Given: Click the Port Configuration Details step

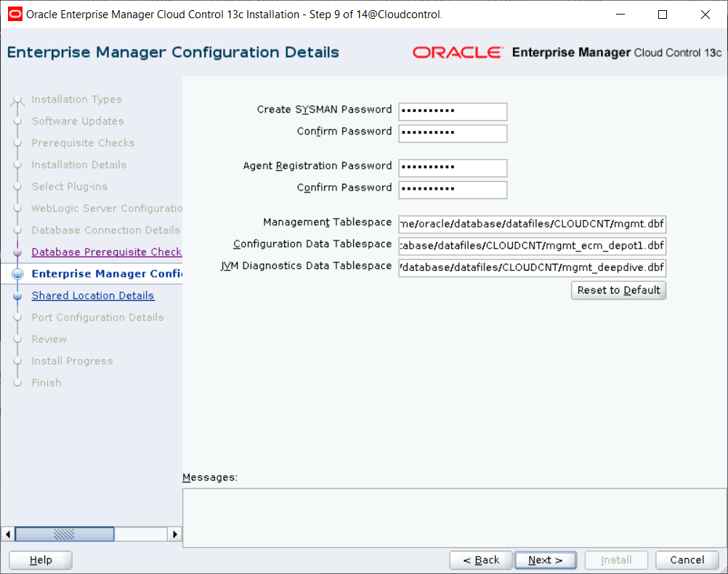Looking at the screenshot, I should pyautogui.click(x=97, y=318).
